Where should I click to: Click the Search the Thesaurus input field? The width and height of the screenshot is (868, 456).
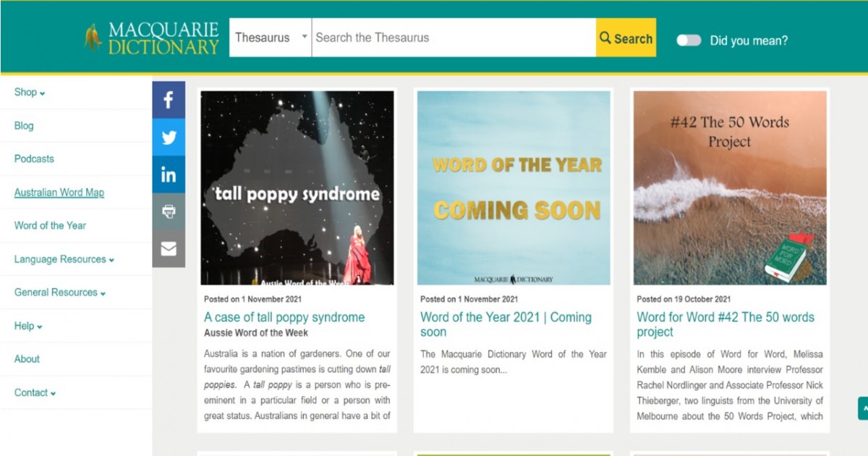click(454, 38)
